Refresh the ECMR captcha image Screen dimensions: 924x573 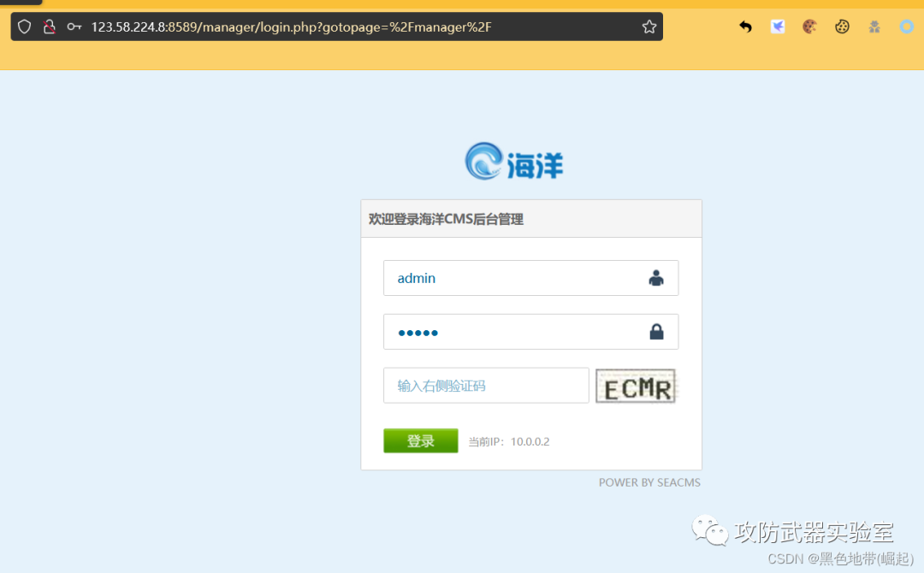click(636, 387)
